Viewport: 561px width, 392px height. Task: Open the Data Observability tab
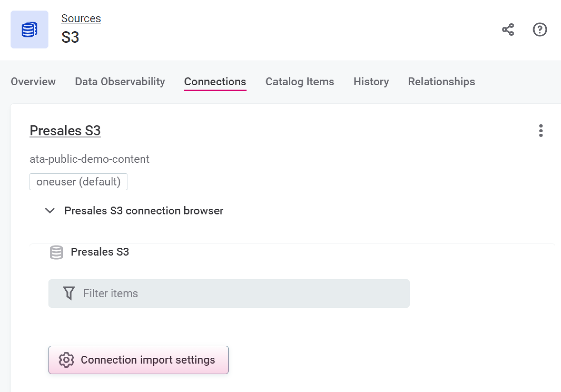coord(120,82)
